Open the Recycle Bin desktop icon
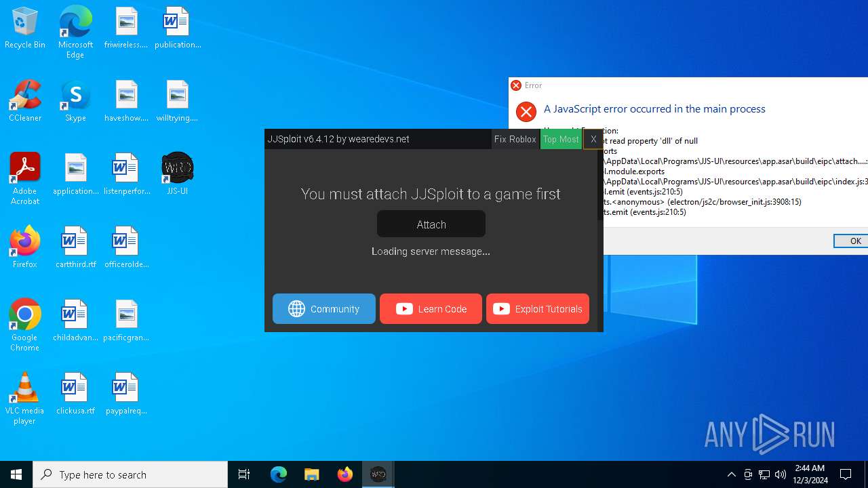868x488 pixels. (x=25, y=28)
